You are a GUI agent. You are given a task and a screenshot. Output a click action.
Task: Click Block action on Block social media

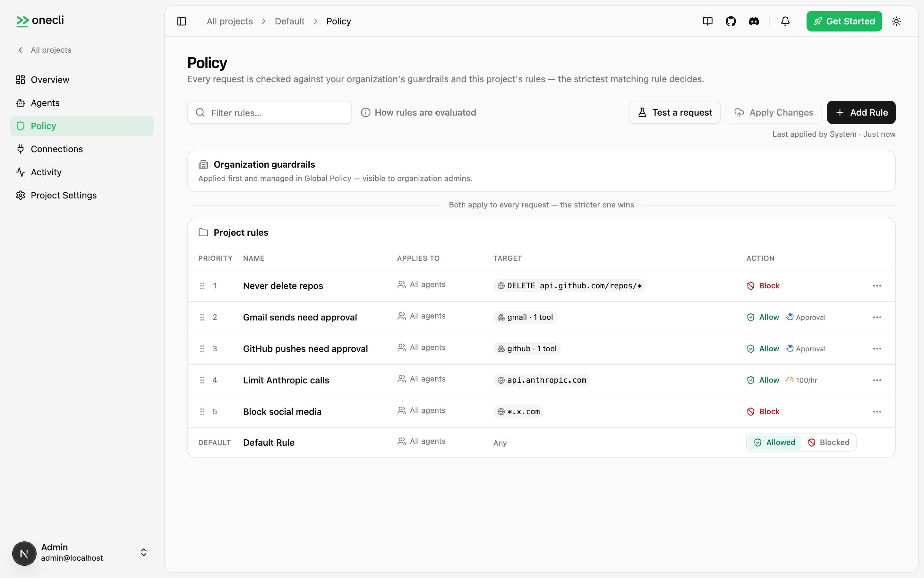point(763,412)
